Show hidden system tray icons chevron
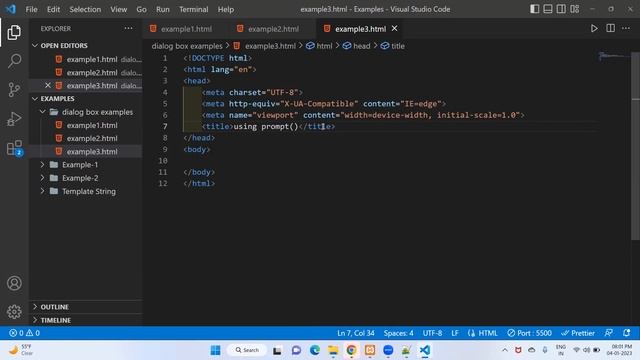This screenshot has height=360, width=640. pos(505,350)
